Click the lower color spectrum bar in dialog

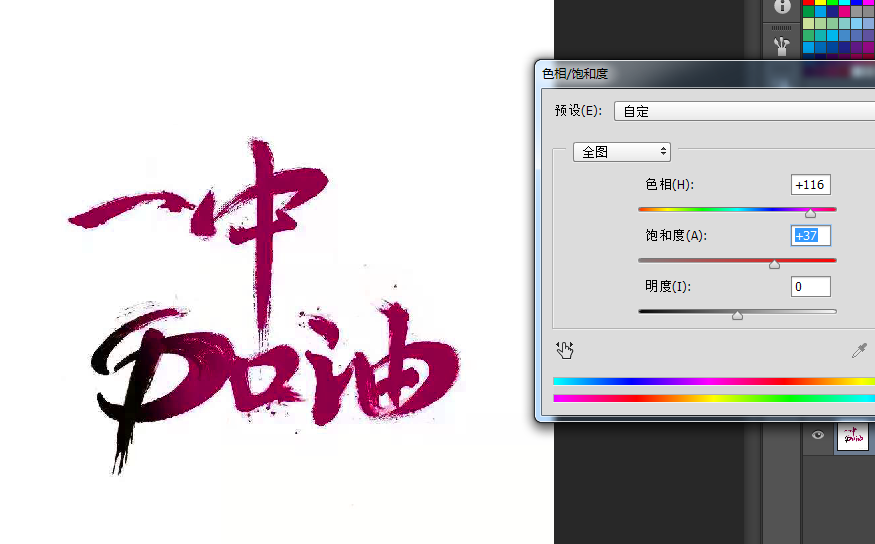(714, 398)
